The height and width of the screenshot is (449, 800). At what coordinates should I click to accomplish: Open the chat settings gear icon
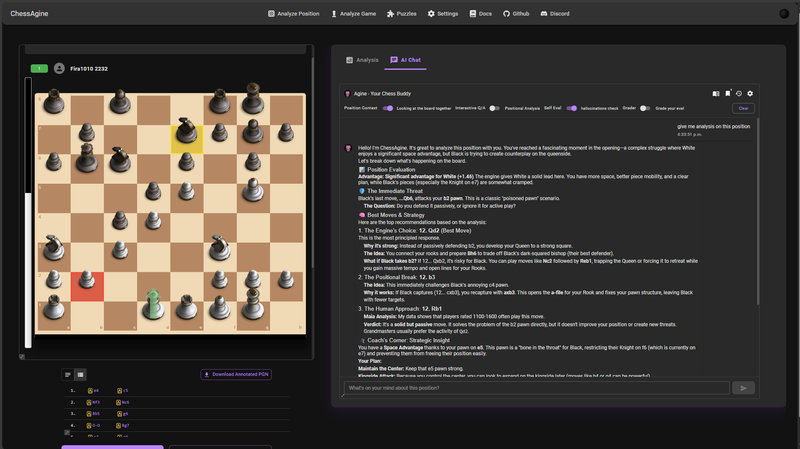(x=750, y=93)
